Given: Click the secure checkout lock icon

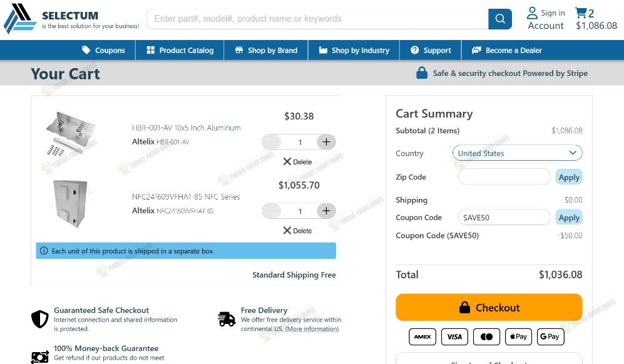Looking at the screenshot, I should [x=422, y=73].
